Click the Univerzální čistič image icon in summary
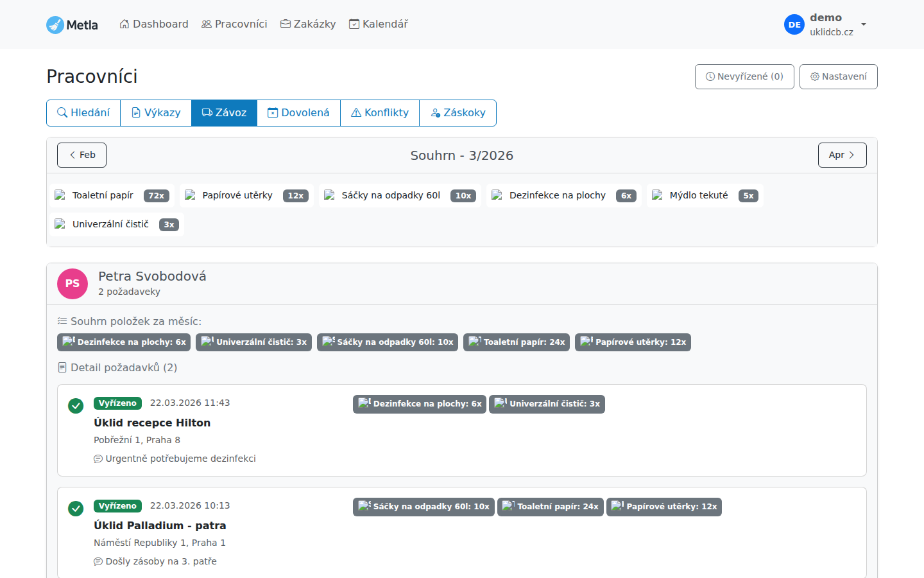 [x=60, y=224]
